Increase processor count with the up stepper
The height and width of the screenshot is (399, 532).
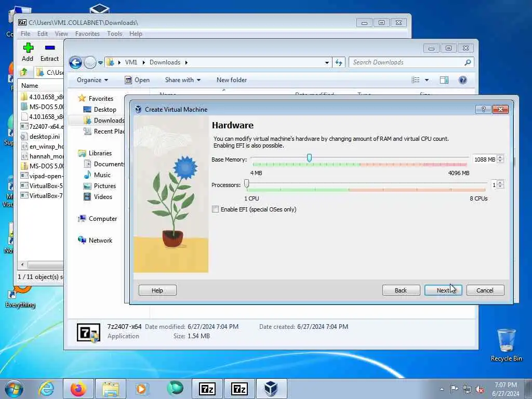(x=500, y=182)
